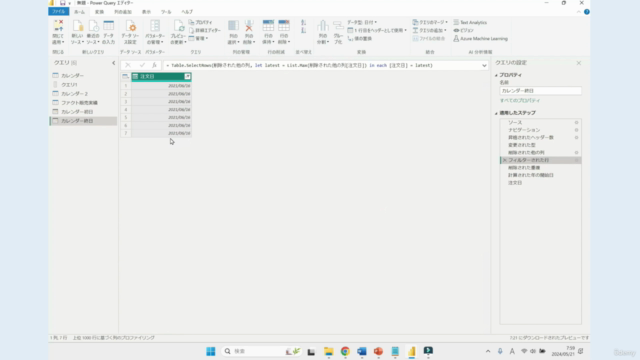Click the すべてのプロパティ link
Image resolution: width=640 pixels, height=360 pixels.
coord(520,100)
